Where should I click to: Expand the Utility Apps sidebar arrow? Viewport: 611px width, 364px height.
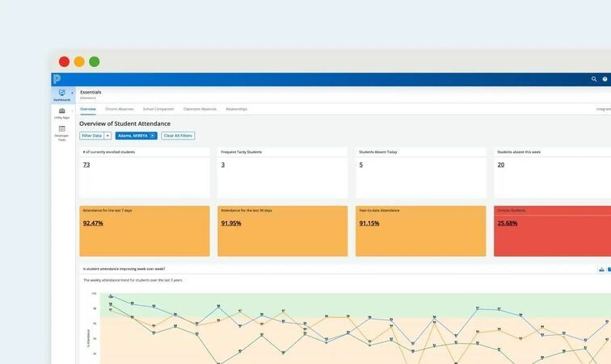[72, 111]
